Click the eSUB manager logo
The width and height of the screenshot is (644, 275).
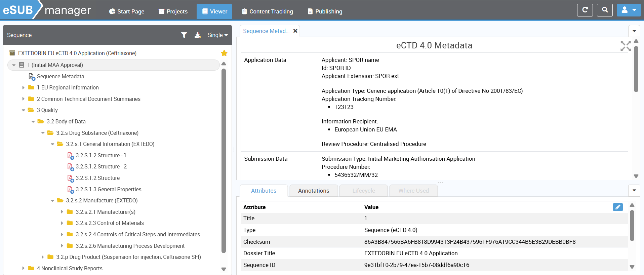(x=47, y=10)
